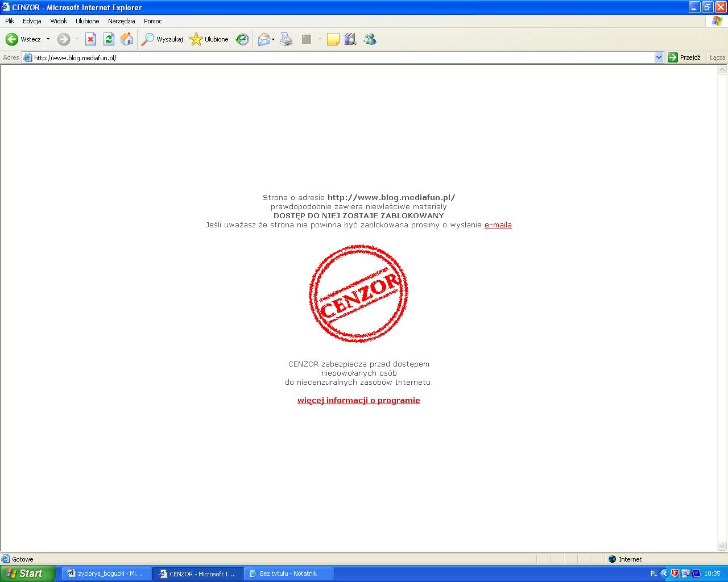Launch Messenger icon in toolbar
This screenshot has width=728, height=582.
370,39
